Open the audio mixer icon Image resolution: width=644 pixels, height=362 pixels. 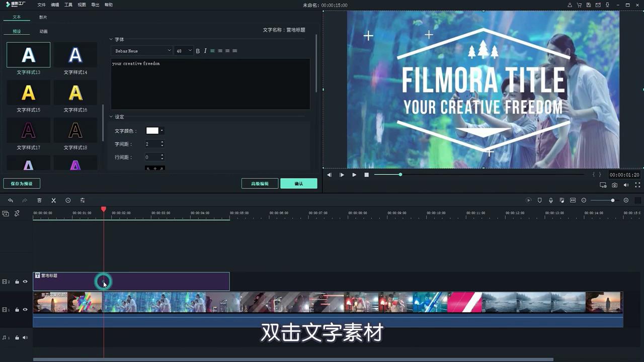562,200
